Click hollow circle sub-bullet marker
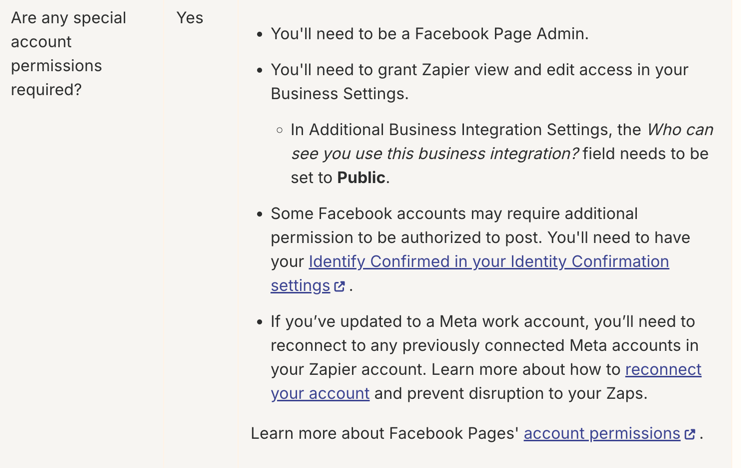 coord(279,130)
